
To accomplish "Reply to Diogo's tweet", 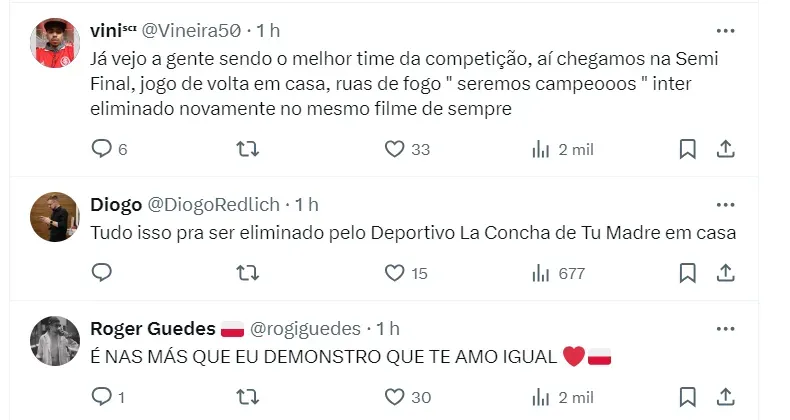I will pos(102,272).
